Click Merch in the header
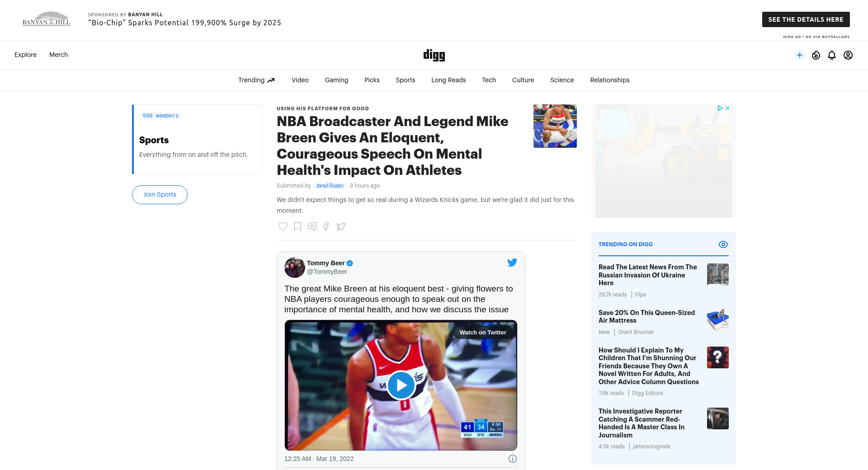This screenshot has width=868, height=470. [58, 55]
